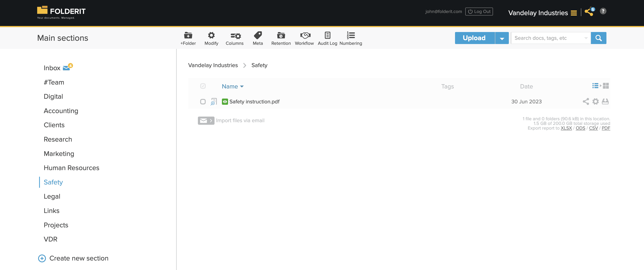Image resolution: width=644 pixels, height=270 pixels.
Task: Export report to XLSX
Action: coord(566,128)
